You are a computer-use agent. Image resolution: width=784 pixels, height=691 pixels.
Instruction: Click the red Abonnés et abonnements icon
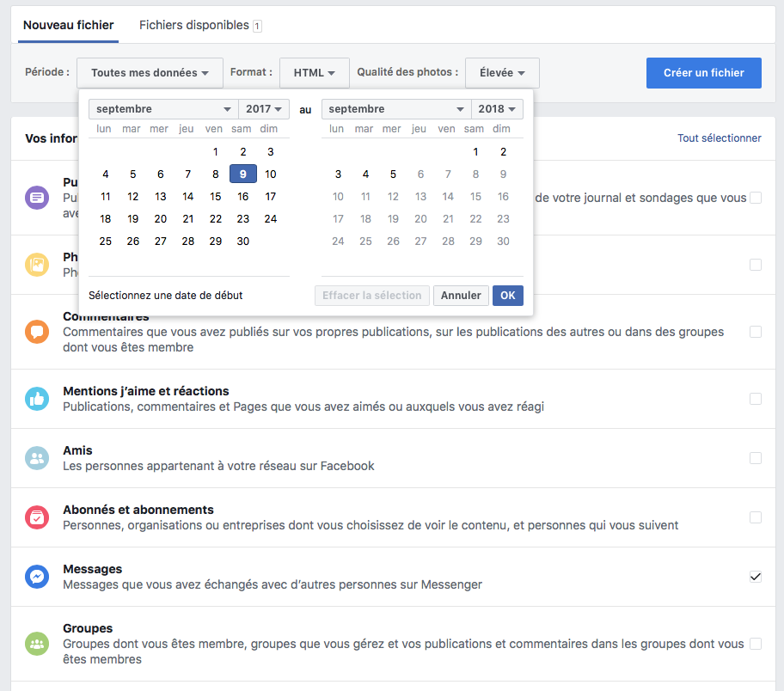tap(37, 517)
